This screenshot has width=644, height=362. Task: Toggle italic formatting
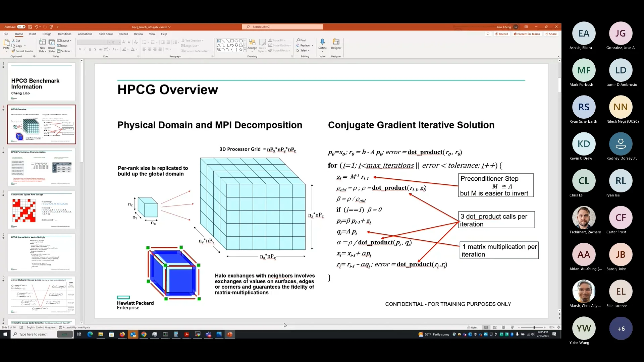click(85, 49)
